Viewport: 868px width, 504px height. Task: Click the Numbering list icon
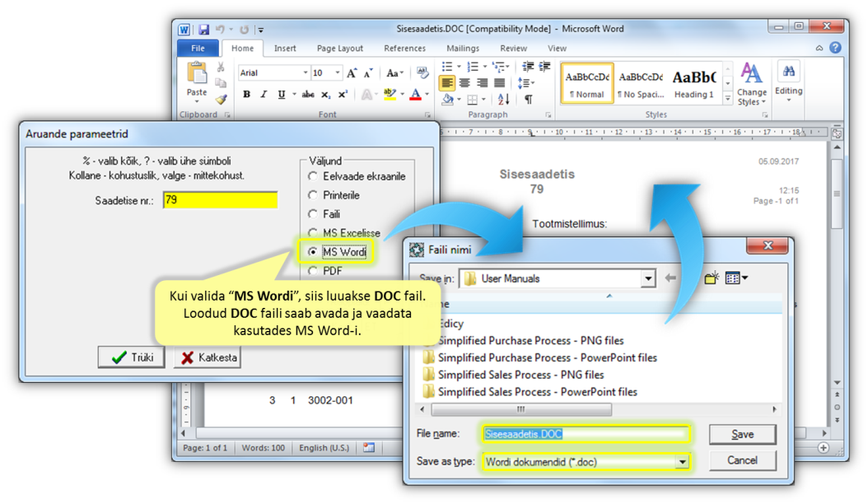(472, 67)
